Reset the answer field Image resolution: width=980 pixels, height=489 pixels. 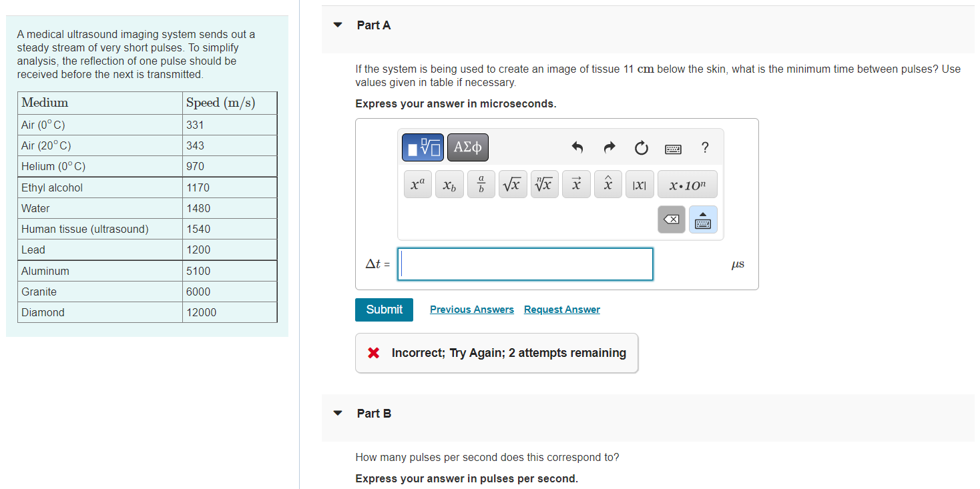[641, 148]
